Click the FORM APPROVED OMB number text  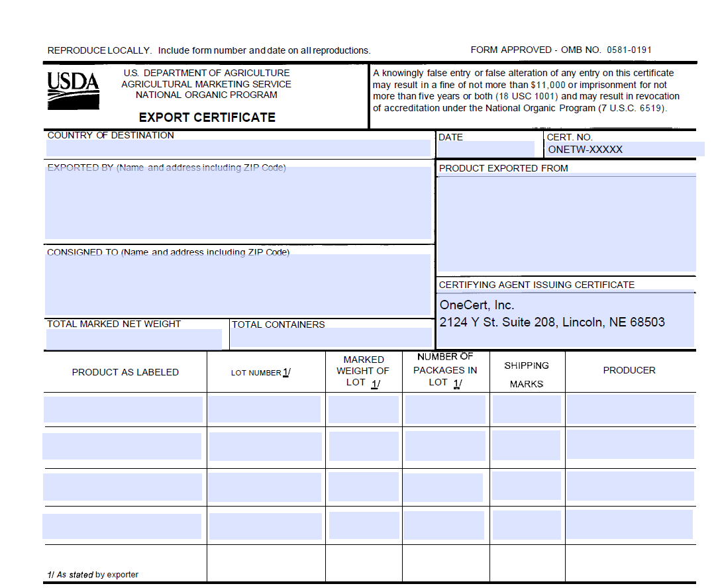click(x=561, y=50)
